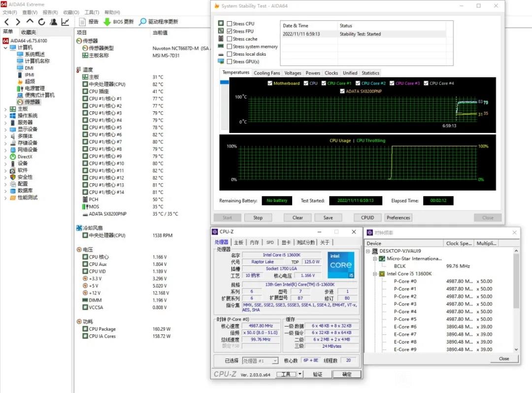Expand the 操作系统 tree node

[x=5, y=116]
